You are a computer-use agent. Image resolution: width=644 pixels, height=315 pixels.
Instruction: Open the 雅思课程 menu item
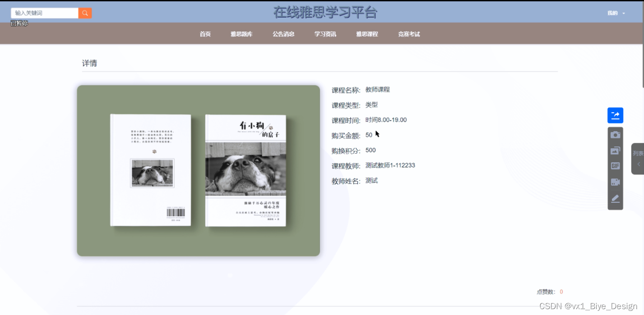click(x=367, y=34)
